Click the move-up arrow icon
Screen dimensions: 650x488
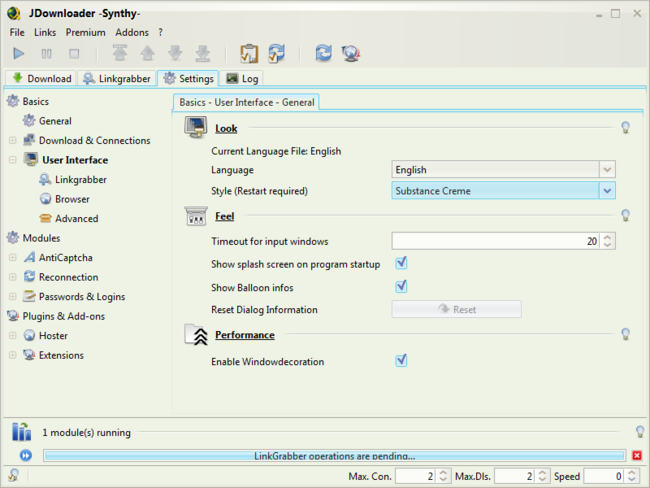click(148, 53)
